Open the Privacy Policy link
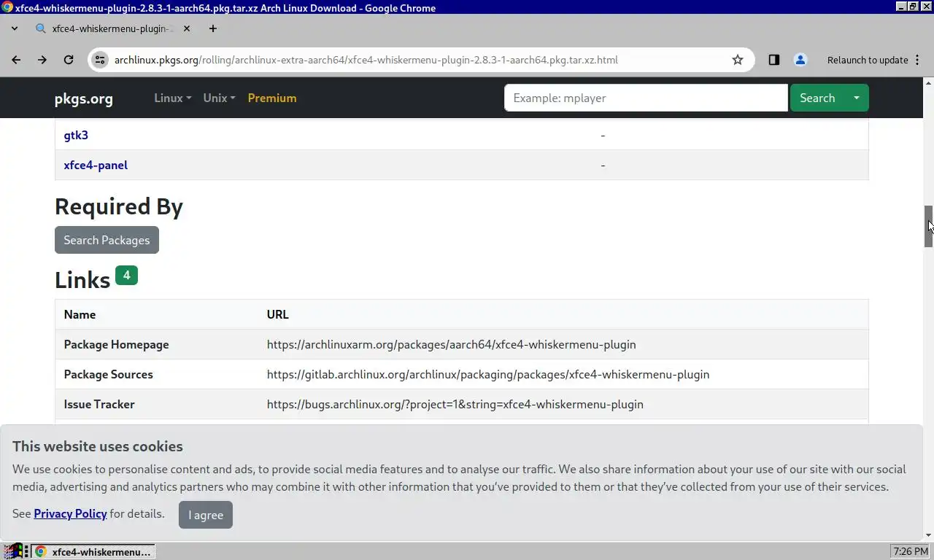 click(x=70, y=513)
